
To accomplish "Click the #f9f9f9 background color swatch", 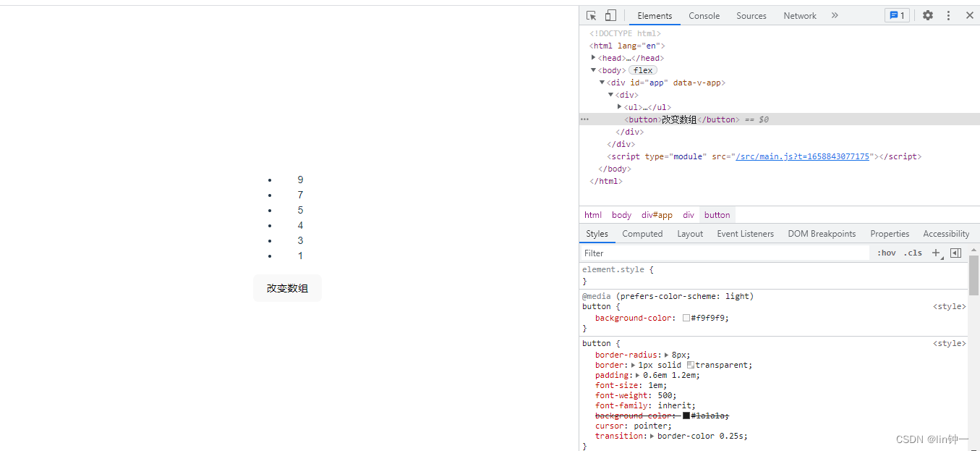I will coord(686,318).
